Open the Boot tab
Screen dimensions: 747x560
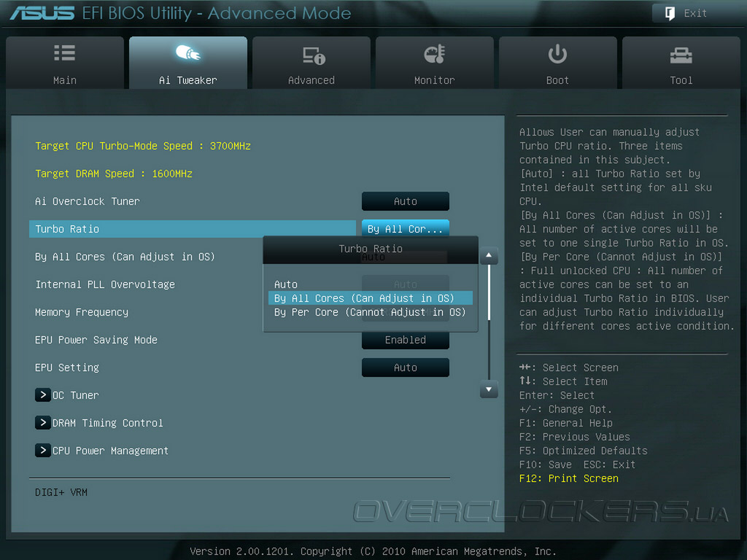point(558,63)
